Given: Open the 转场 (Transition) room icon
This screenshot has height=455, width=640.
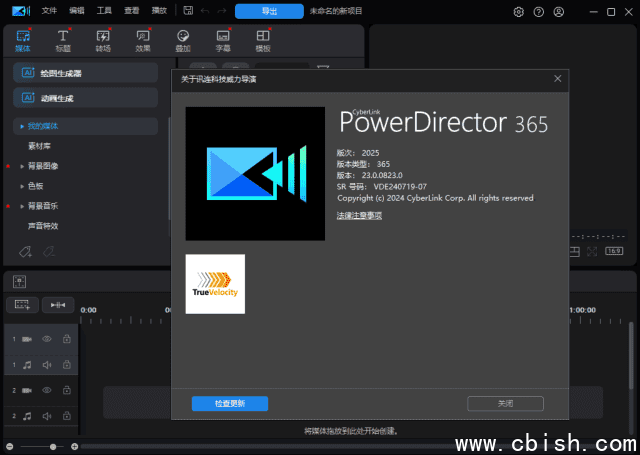Looking at the screenshot, I should click(103, 40).
